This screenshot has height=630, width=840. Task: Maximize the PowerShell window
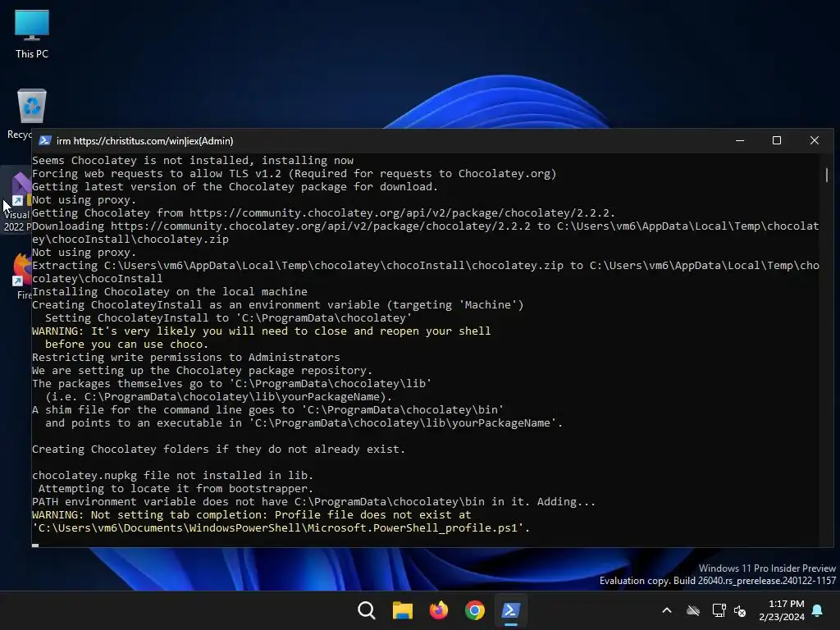click(777, 140)
